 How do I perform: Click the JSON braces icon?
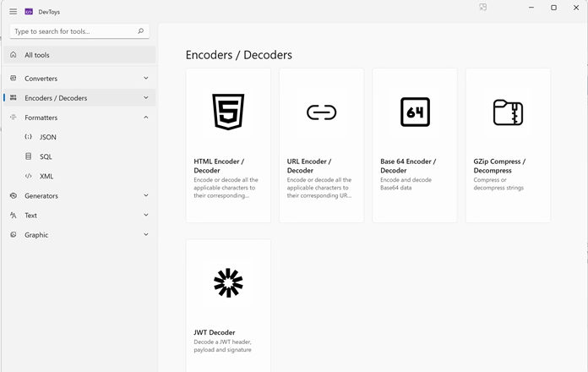coord(28,137)
